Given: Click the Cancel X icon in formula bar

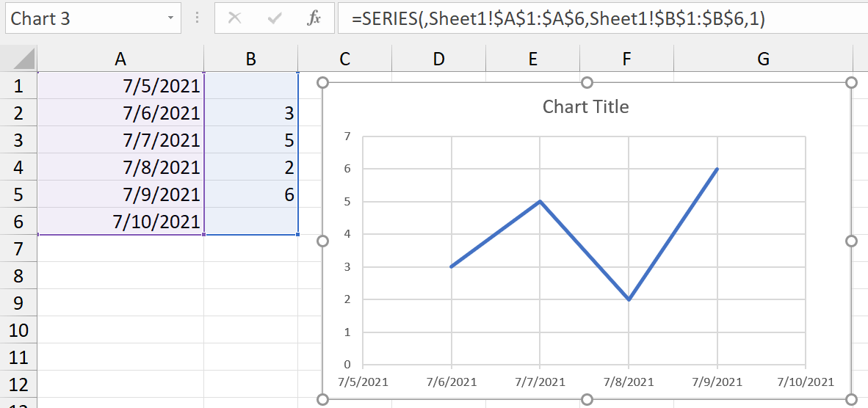Looking at the screenshot, I should (235, 18).
